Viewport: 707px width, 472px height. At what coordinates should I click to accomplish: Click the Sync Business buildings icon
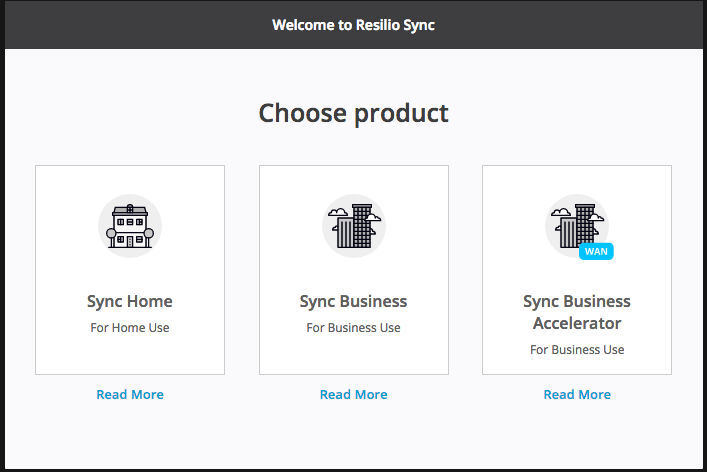pyautogui.click(x=354, y=226)
